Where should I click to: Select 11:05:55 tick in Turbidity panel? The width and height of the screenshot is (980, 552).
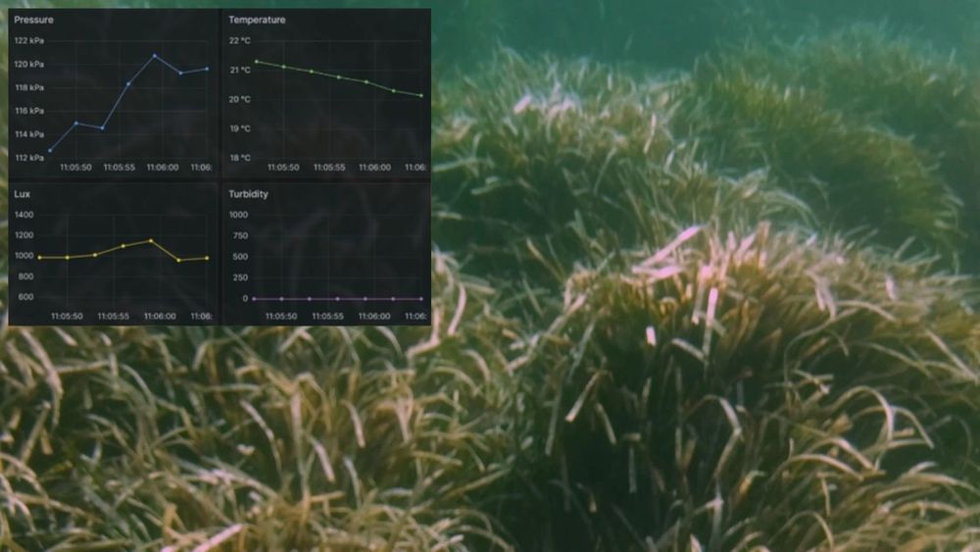pos(327,317)
